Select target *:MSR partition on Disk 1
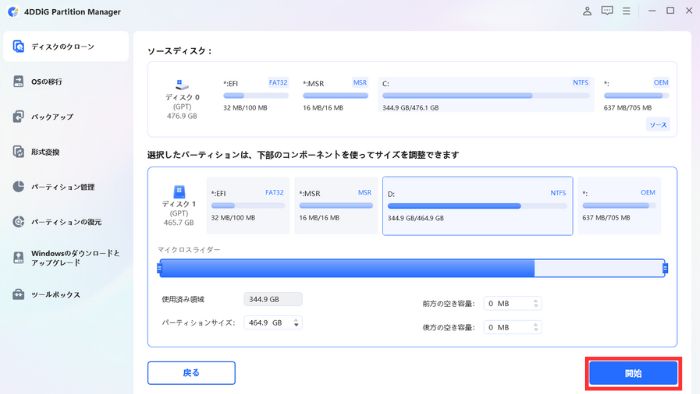Screen dimensions: 700x394 [335, 206]
